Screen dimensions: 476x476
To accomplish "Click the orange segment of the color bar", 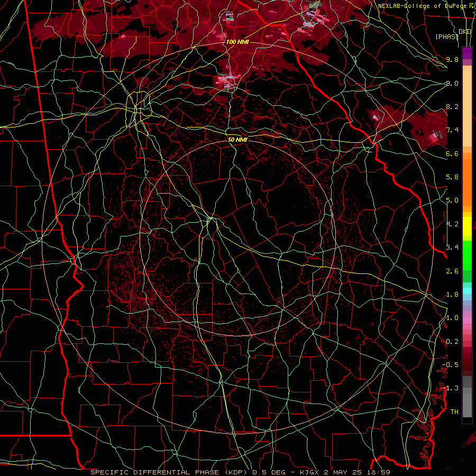I will coord(467,182).
